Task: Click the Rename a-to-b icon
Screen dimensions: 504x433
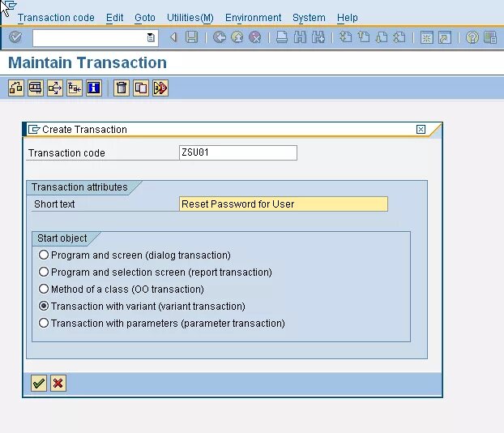Action: (160, 88)
